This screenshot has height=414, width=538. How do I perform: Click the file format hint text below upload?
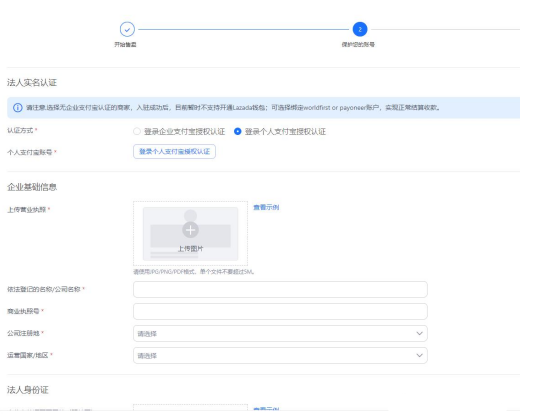coord(194,272)
